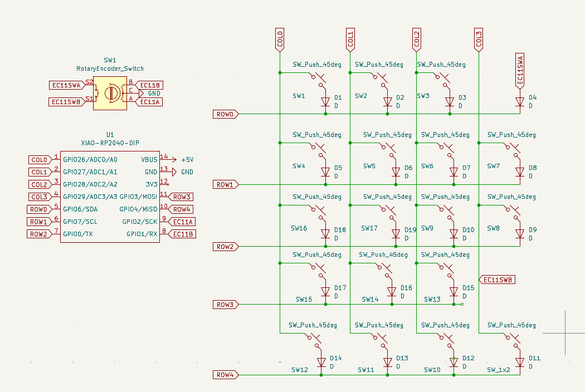Screen dimensions: 585x392
Task: Click the vertical EC11SWA label above D4
Action: (520, 70)
